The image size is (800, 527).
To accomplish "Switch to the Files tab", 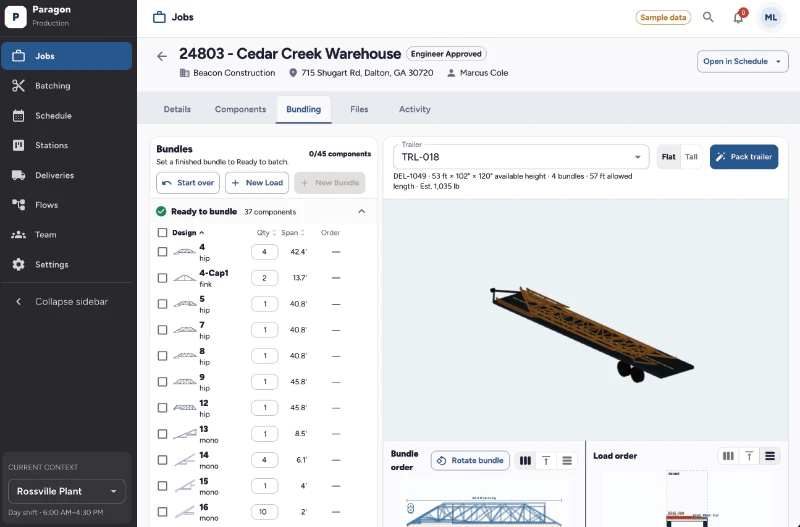I will [x=359, y=109].
